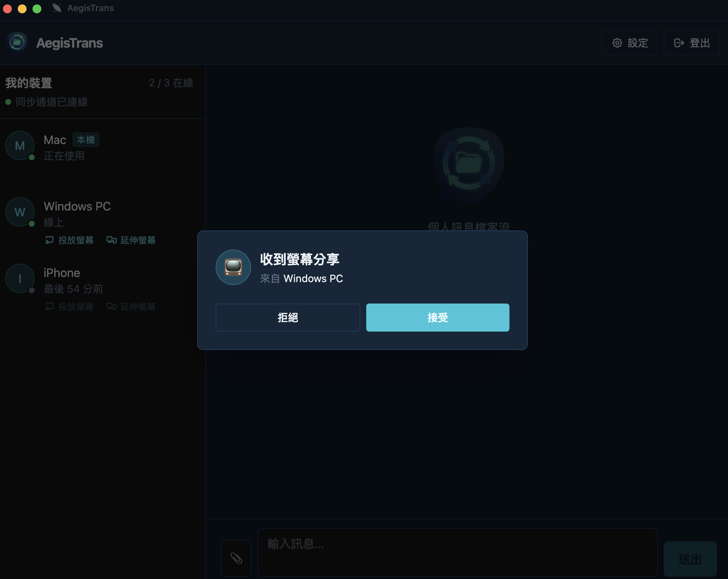Send message with 送出 button

pos(690,559)
